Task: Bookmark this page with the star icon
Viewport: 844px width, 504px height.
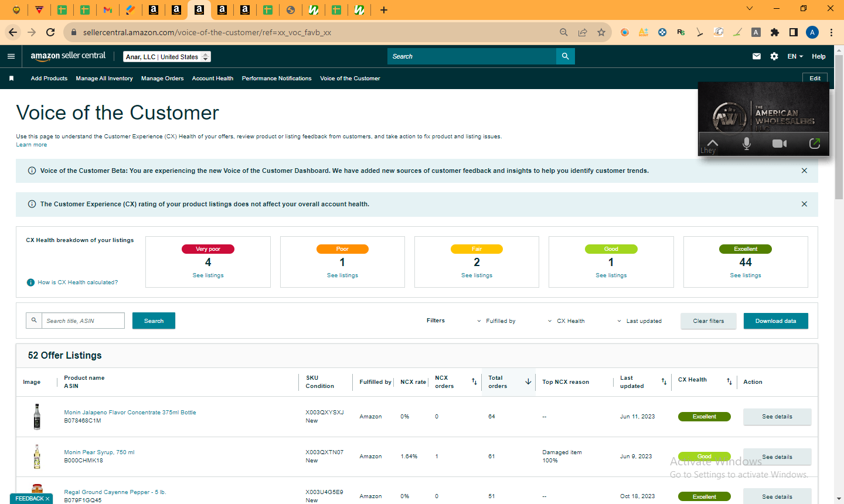Action: [601, 32]
